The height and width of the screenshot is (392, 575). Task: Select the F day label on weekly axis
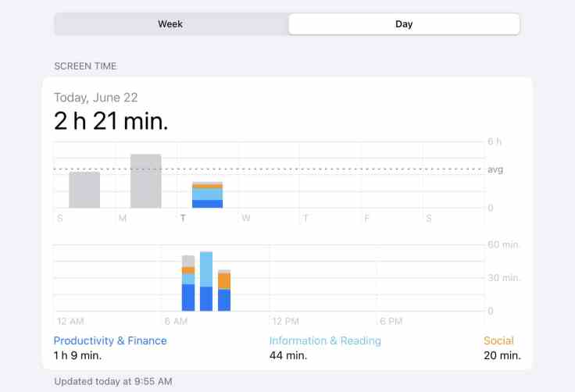tap(366, 219)
